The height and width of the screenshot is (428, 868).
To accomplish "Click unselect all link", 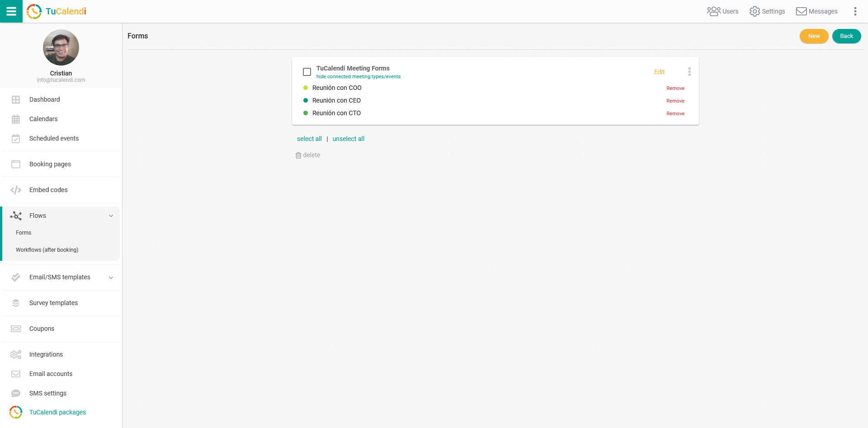I will 349,139.
